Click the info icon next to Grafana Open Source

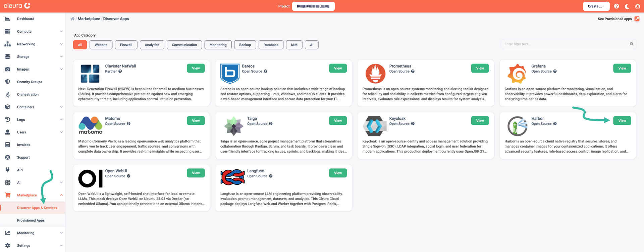coord(555,71)
